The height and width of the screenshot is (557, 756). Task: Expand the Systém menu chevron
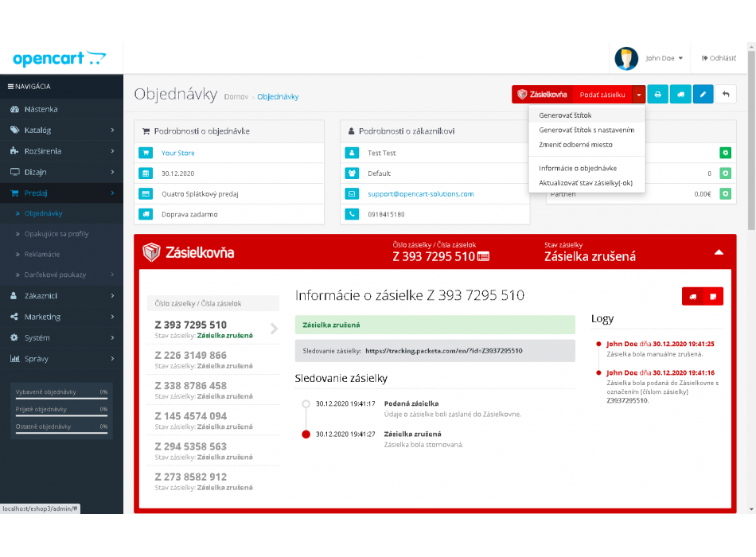[112, 337]
